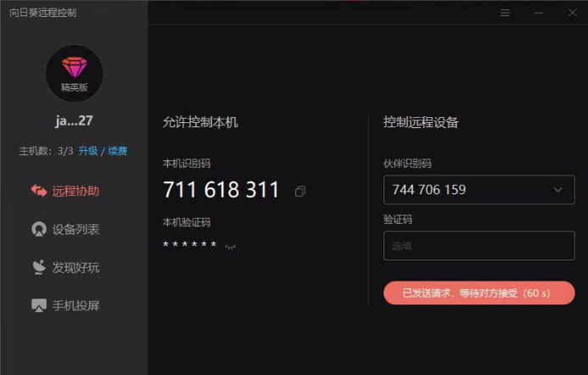
Task: Click the account name ja...27
Action: tap(75, 120)
